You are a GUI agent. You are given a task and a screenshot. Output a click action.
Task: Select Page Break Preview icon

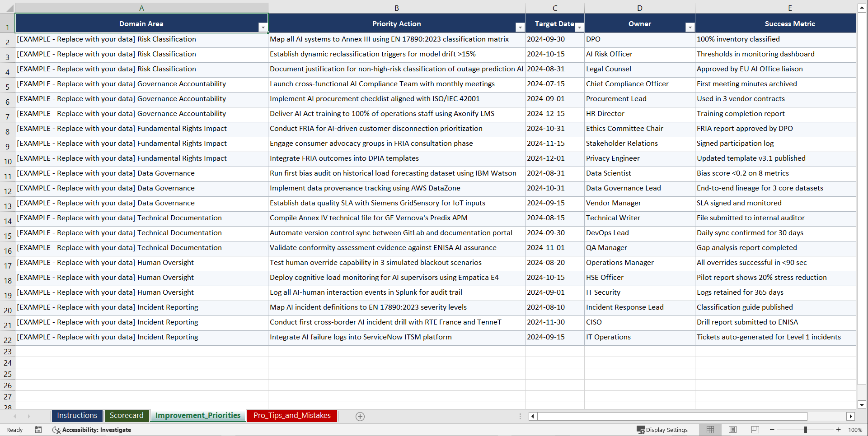755,430
